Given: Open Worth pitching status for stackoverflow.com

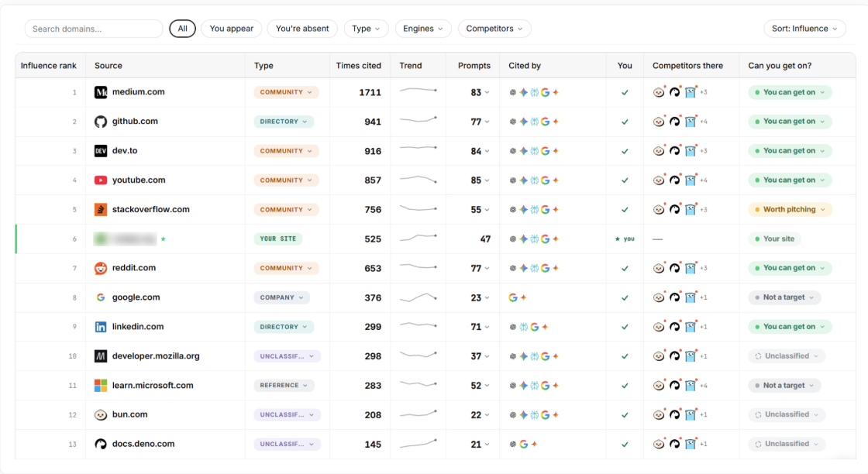Looking at the screenshot, I should [790, 210].
